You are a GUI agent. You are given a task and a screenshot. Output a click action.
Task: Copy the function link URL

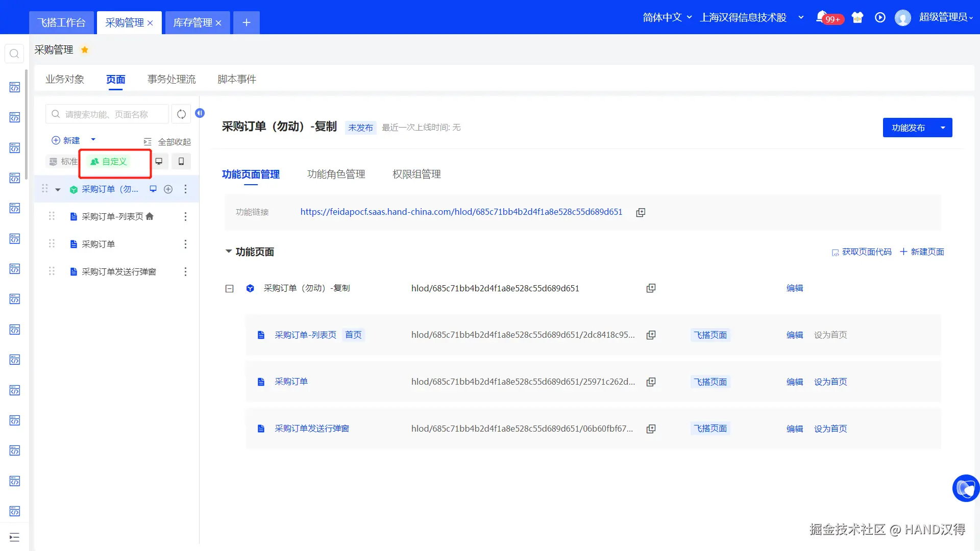click(641, 212)
